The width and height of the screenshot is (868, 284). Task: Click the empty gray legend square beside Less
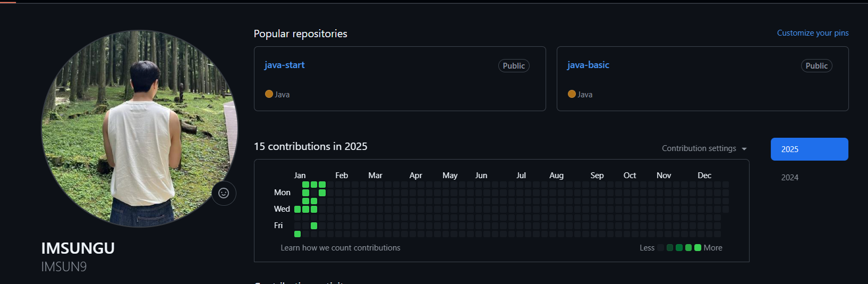click(660, 248)
